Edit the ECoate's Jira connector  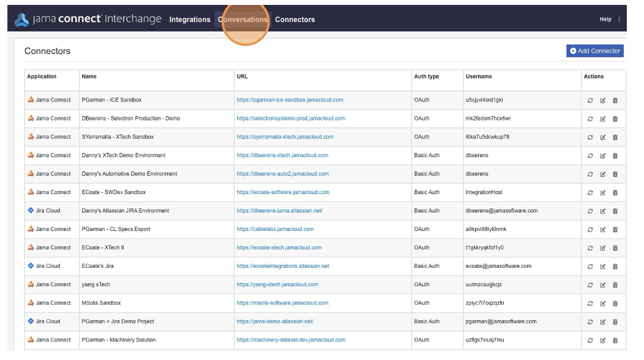pyautogui.click(x=602, y=267)
